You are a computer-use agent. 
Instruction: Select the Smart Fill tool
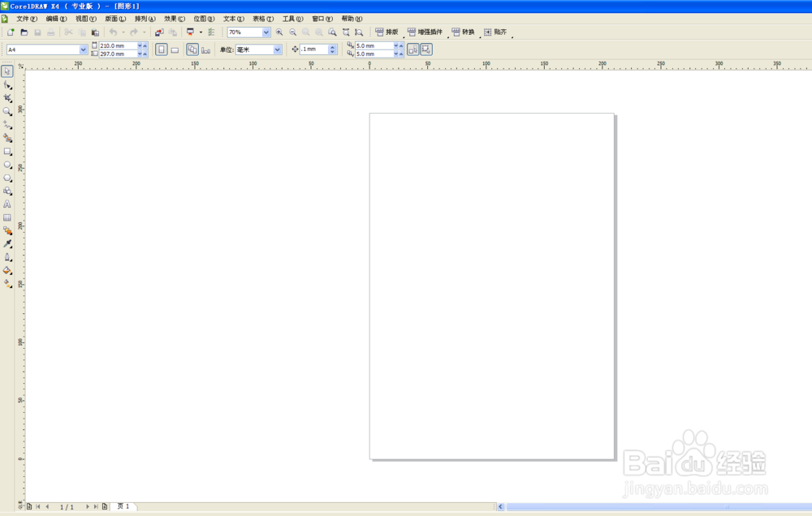point(7,138)
